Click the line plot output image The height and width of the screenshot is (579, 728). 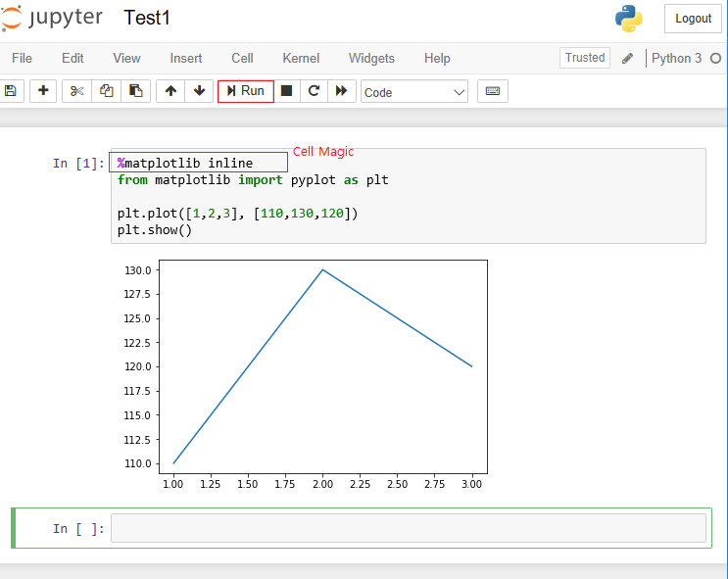306,374
